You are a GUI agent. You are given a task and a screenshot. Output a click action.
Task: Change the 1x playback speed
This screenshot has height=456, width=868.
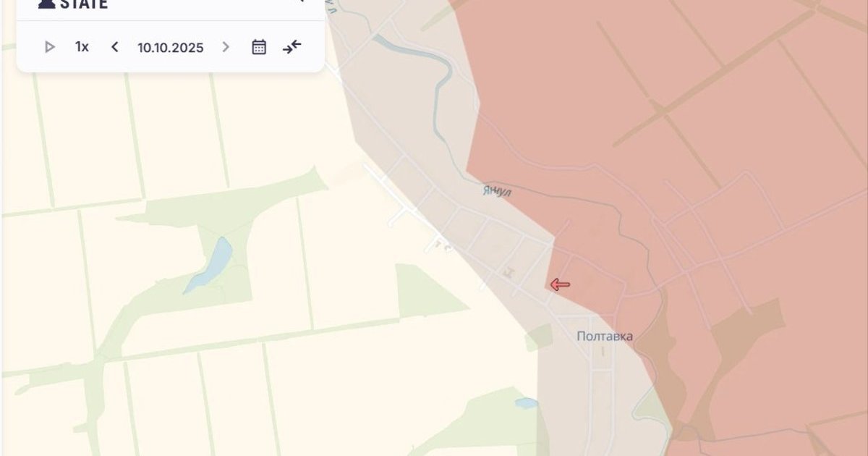click(82, 47)
